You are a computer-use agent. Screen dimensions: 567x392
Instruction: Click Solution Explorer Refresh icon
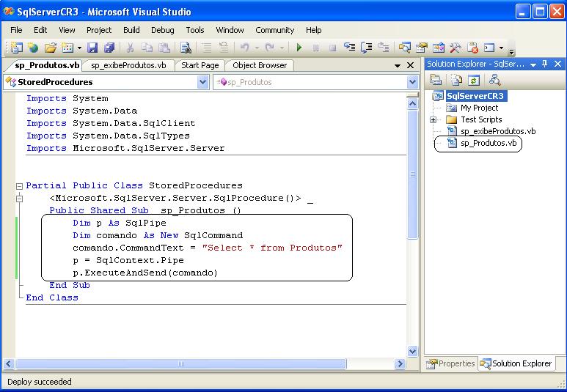pos(474,79)
